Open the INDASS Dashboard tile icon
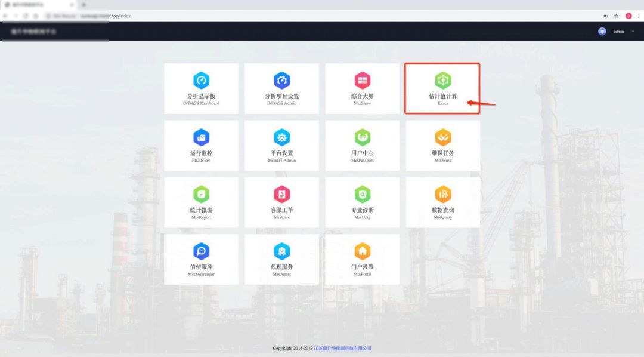This screenshot has height=357, width=644. point(201,81)
